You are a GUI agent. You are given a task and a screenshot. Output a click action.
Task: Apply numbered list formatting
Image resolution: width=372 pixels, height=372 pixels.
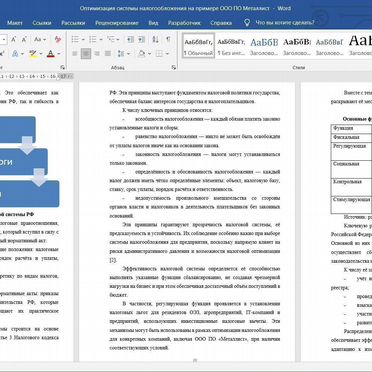pyautogui.click(x=93, y=39)
